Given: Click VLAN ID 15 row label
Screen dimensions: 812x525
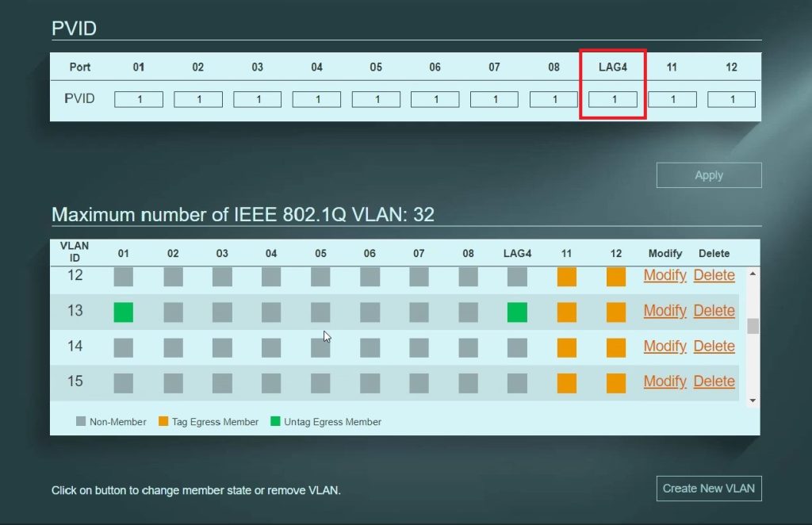Looking at the screenshot, I should (75, 381).
